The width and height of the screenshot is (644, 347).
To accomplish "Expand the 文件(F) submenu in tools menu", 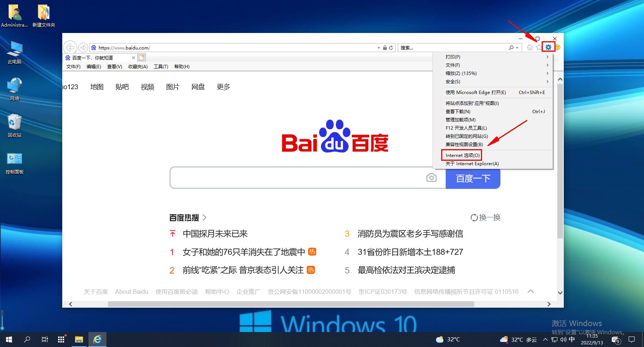I will (547, 65).
